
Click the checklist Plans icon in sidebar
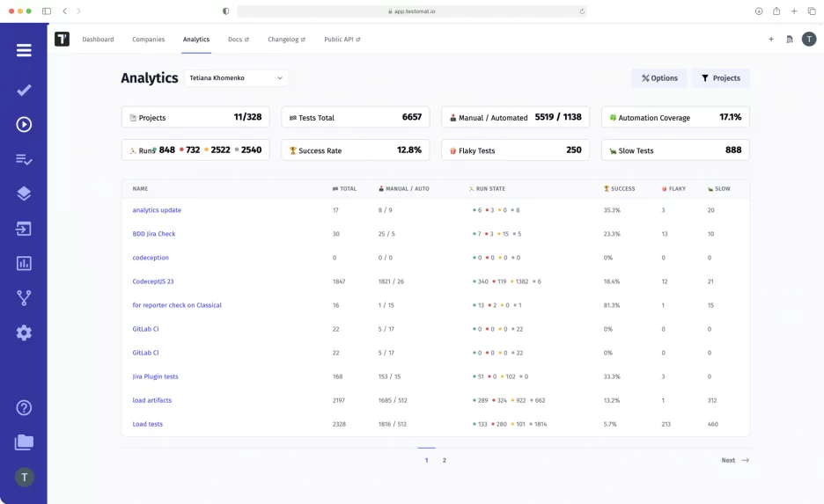(x=24, y=159)
